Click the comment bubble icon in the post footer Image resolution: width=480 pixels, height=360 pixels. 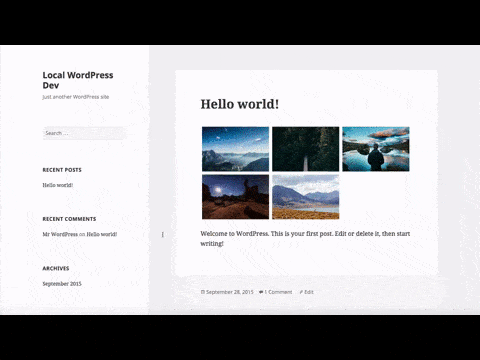261,292
